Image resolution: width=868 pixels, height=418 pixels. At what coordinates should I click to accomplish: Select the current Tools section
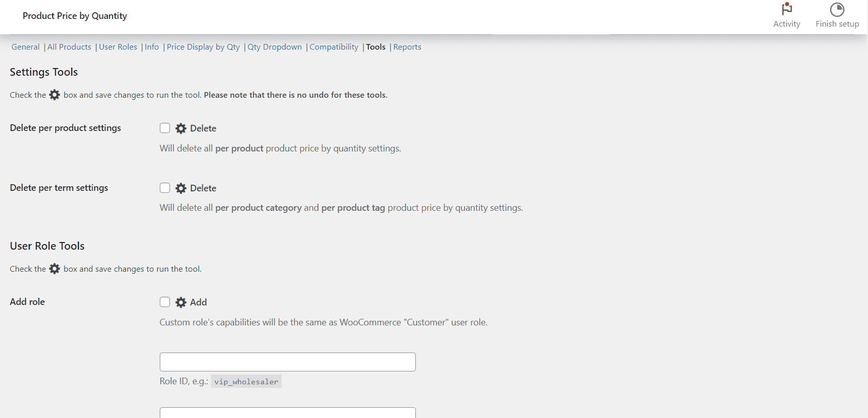(376, 47)
